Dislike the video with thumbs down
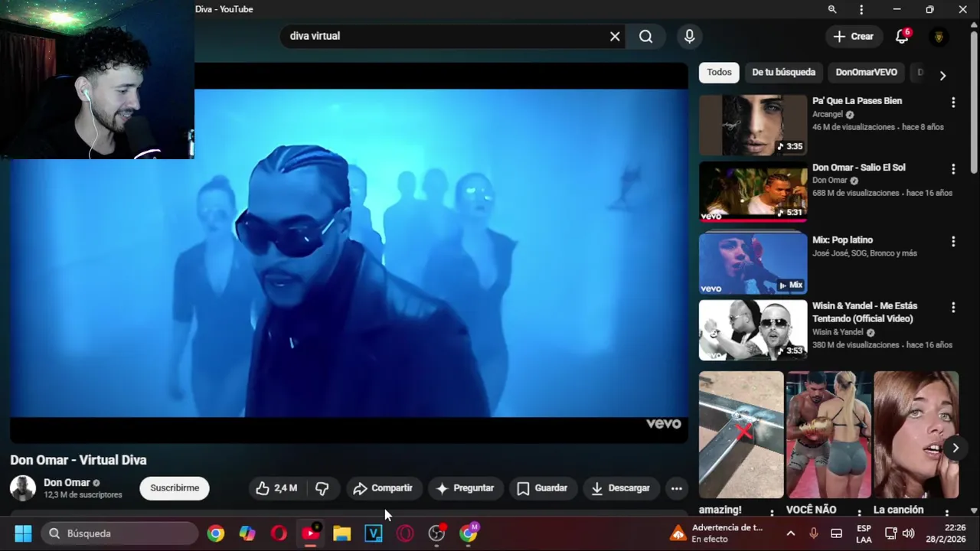Viewport: 980px width, 551px height. [x=322, y=488]
